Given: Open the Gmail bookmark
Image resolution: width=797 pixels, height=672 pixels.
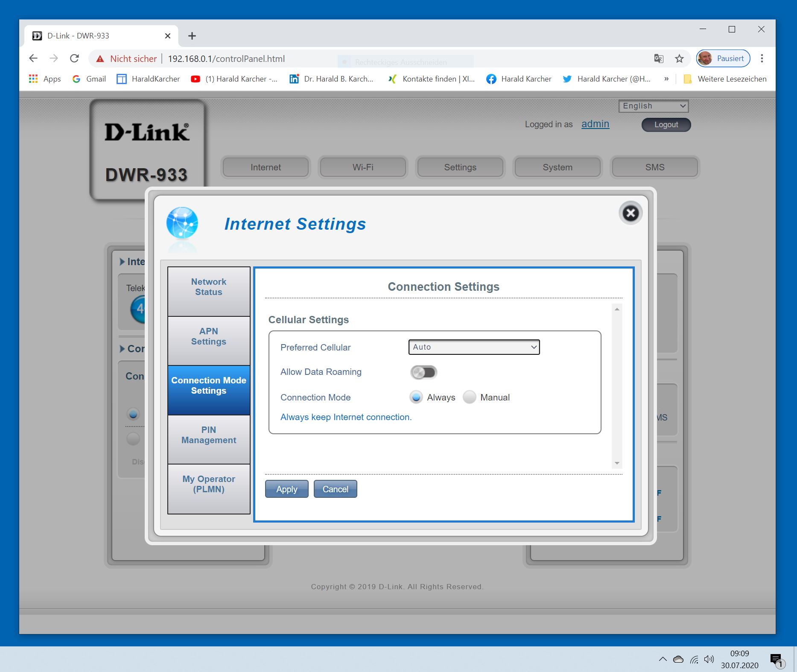Looking at the screenshot, I should (89, 79).
